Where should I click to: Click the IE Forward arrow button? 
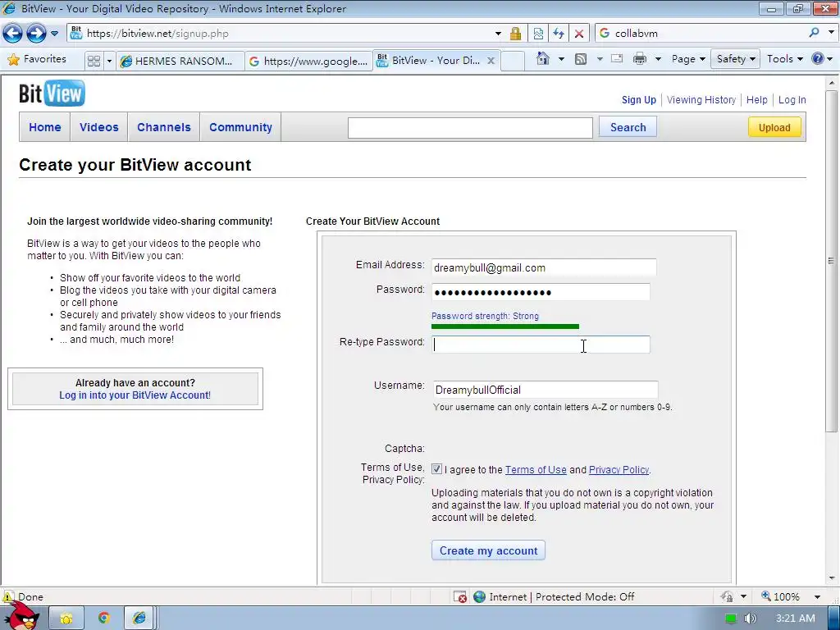click(36, 33)
